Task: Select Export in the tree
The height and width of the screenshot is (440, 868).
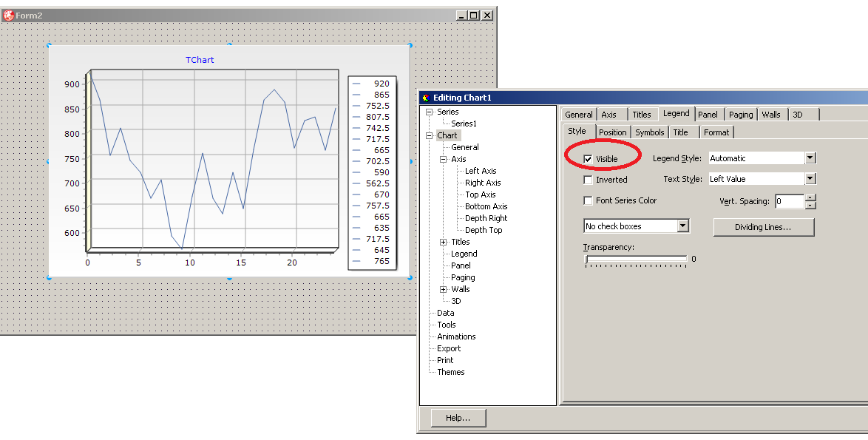Action: coord(449,349)
